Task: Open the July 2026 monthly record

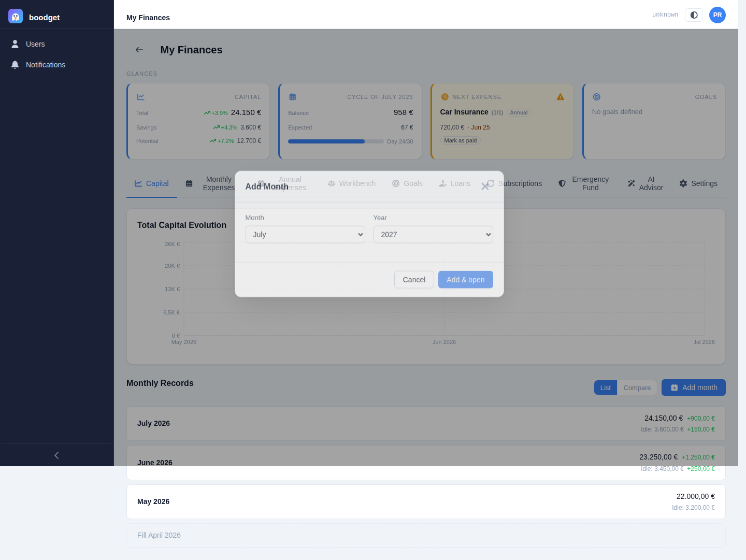Action: point(426,423)
